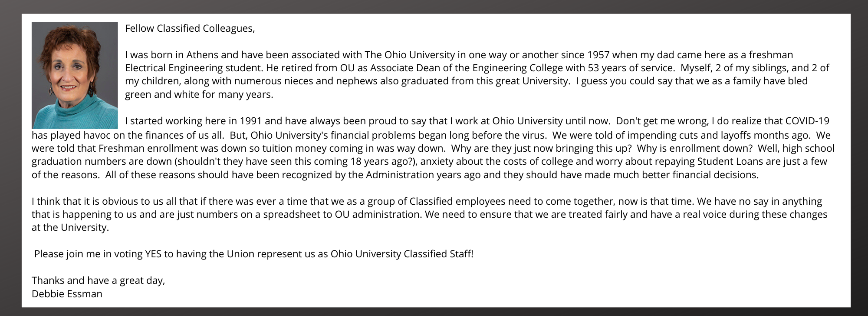Click the greeting 'Fellow Classified Colleagues,'

[190, 29]
